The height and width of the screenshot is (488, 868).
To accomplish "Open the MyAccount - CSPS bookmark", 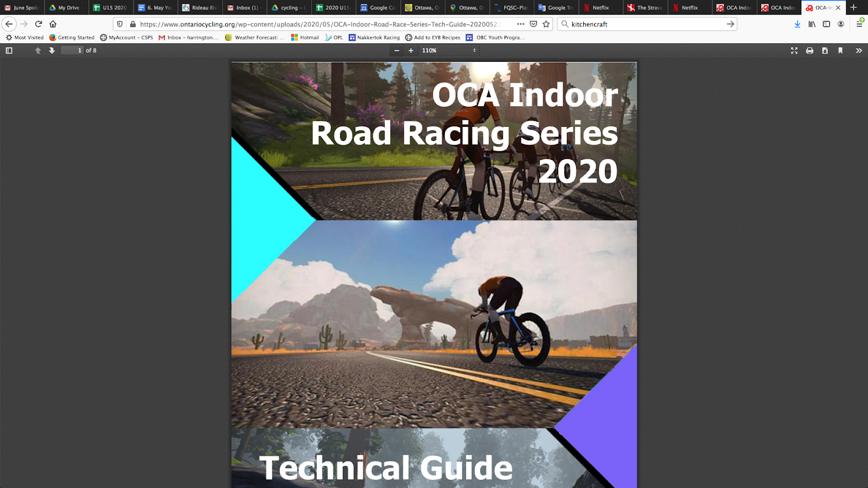I will 126,37.
